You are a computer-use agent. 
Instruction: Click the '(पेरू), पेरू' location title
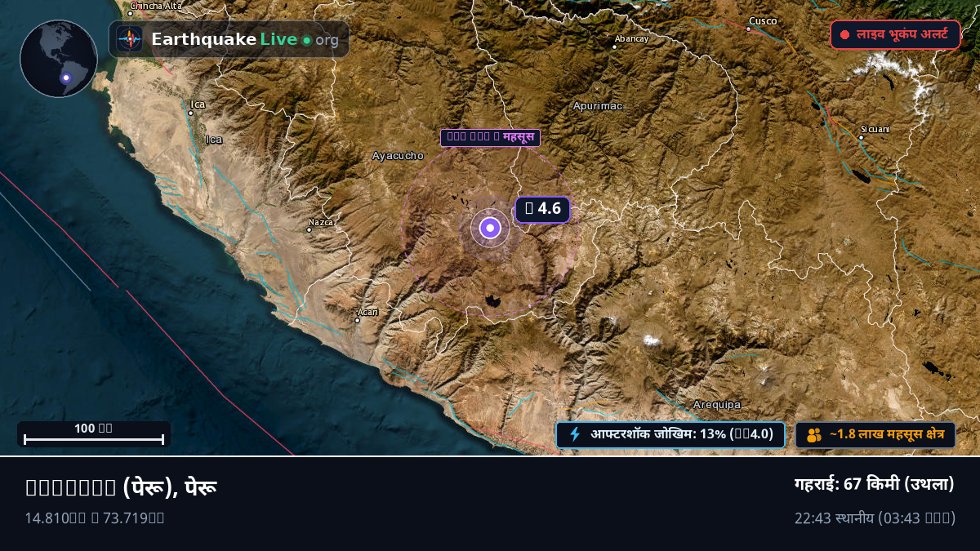(170, 488)
